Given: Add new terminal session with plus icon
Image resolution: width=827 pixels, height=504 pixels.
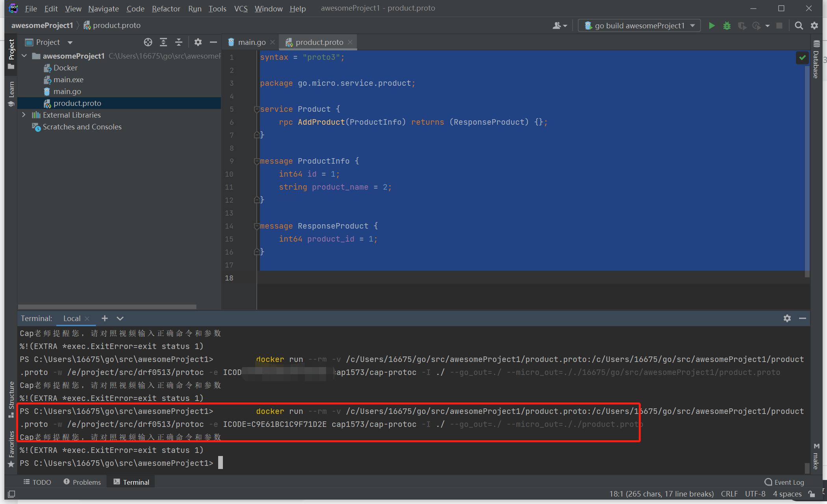Looking at the screenshot, I should click(x=104, y=318).
